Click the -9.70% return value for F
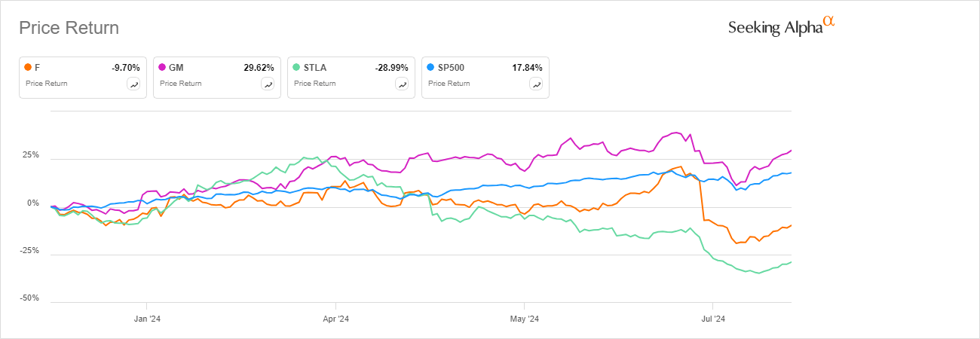Screen dimensions: 980x339 [126, 67]
